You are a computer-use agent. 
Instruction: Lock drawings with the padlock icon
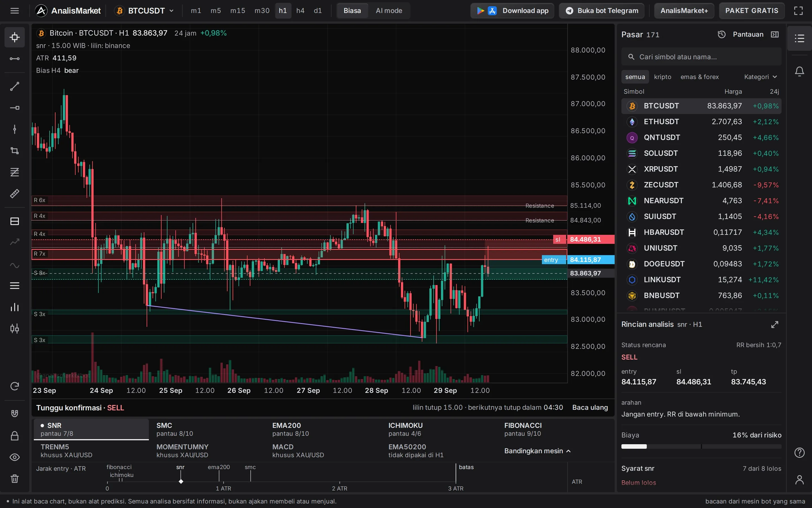click(14, 436)
